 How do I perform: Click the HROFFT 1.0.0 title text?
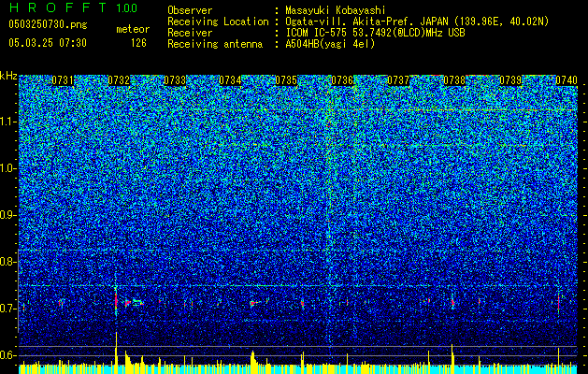click(x=73, y=7)
